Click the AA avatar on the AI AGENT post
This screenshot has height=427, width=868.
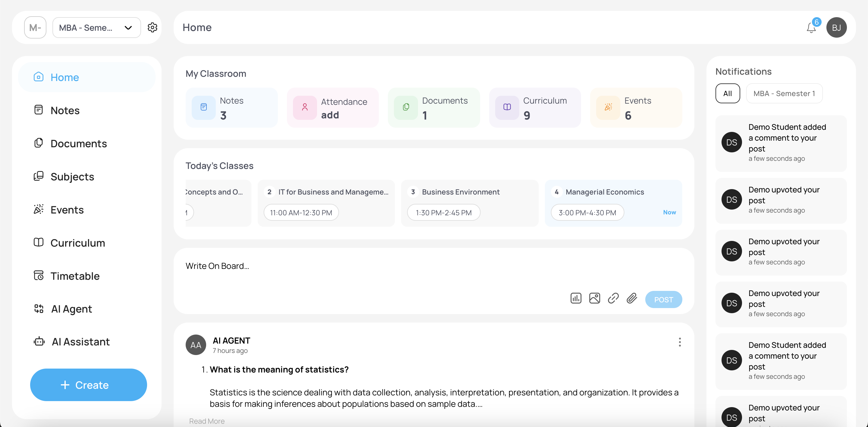[x=196, y=345]
